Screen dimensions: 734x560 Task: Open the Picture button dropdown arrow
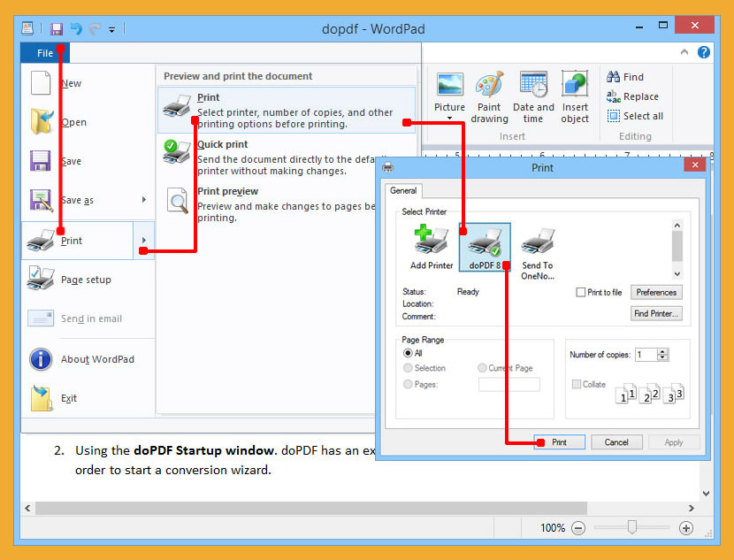pos(449,118)
